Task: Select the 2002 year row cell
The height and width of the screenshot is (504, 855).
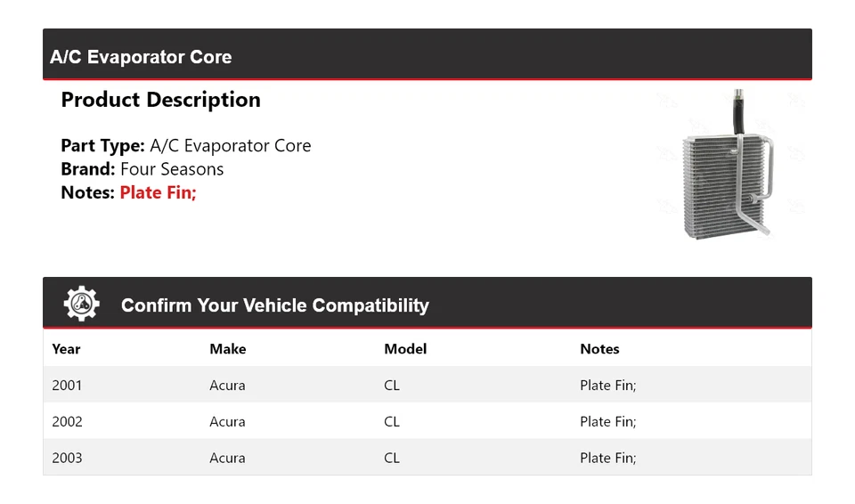Action: tap(67, 422)
